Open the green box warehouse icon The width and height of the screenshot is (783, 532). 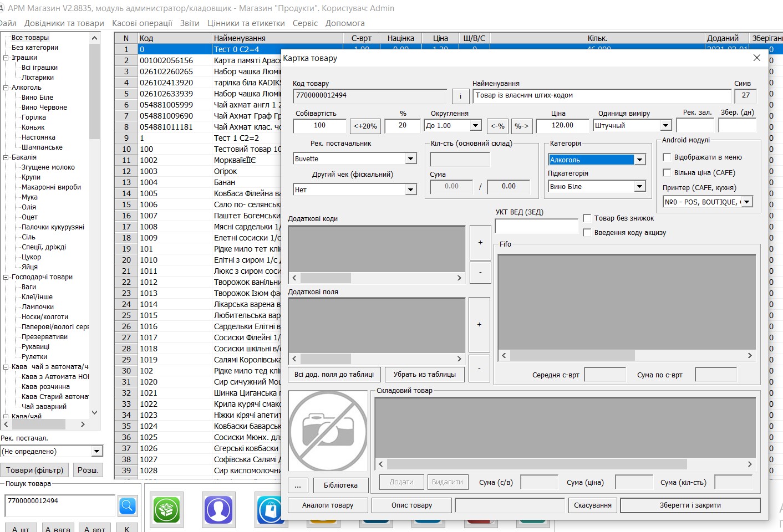point(167,509)
